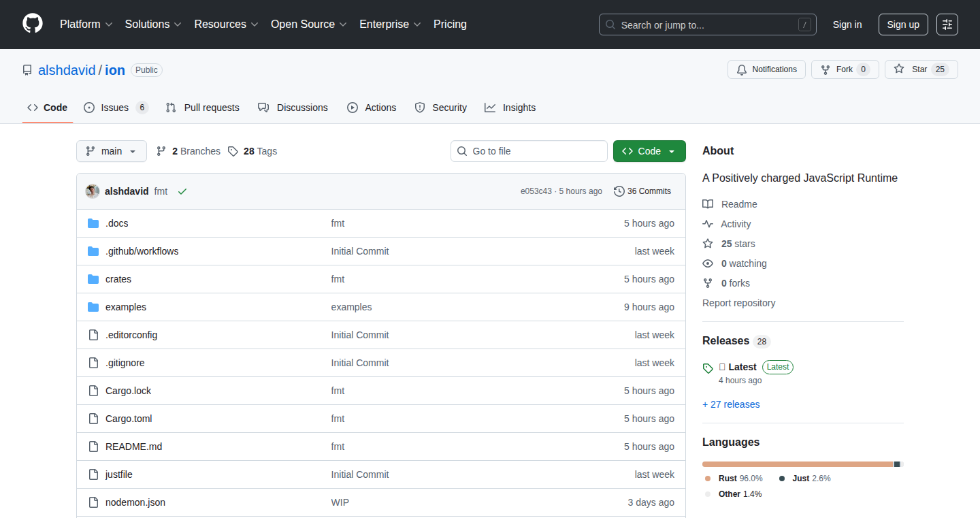This screenshot has width=980, height=518.
Task: Click the fork icon beside 0 forks
Action: [x=708, y=283]
